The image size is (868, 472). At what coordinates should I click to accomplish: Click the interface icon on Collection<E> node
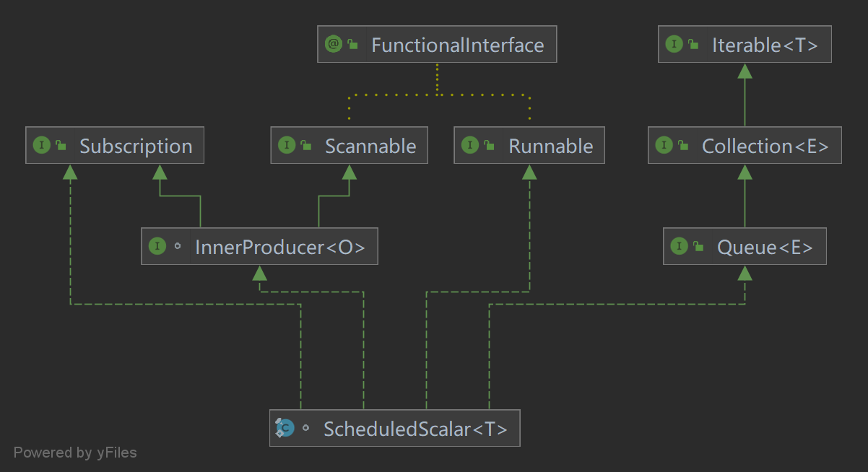click(x=664, y=146)
